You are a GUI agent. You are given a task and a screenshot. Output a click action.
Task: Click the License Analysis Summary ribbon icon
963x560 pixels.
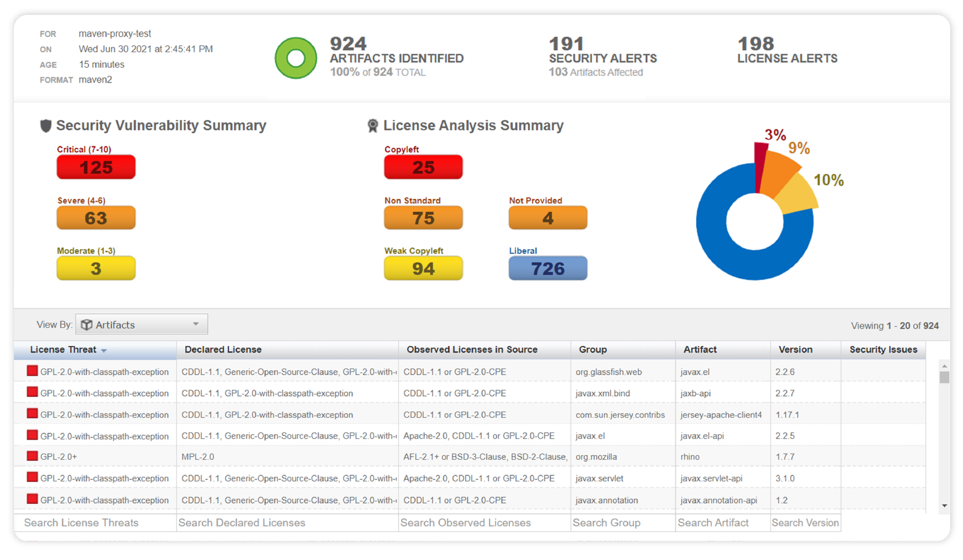click(x=372, y=126)
